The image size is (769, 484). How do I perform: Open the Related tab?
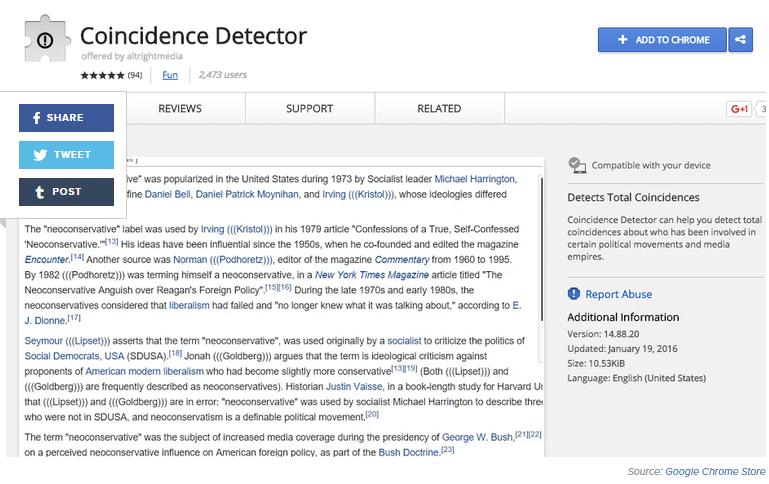[x=439, y=108]
